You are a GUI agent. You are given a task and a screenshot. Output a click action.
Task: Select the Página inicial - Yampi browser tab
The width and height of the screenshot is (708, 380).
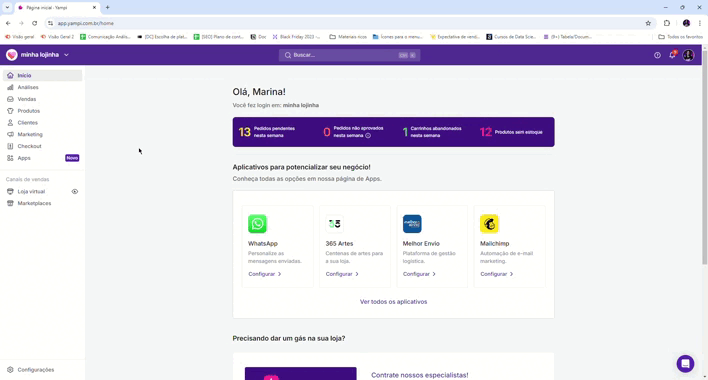57,8
